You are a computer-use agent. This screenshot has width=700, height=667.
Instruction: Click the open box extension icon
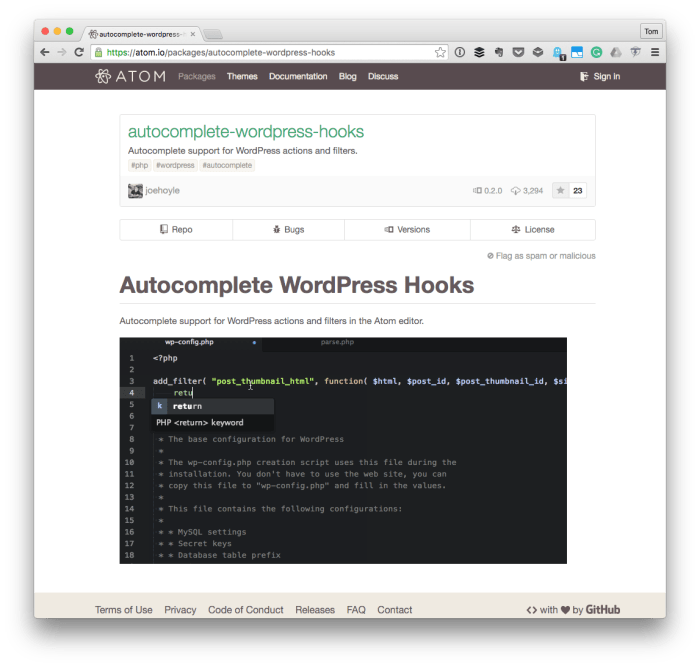pyautogui.click(x=538, y=52)
